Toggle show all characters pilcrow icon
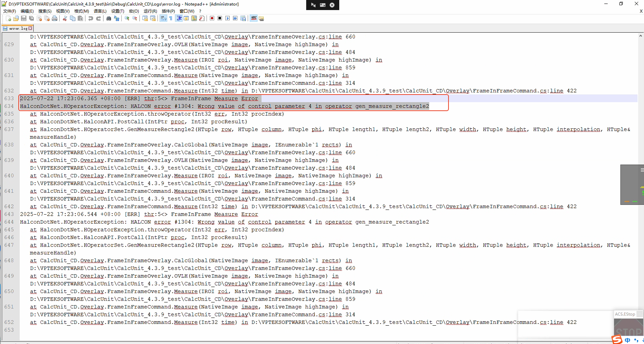Viewport: 644px width, 344px height. (171, 18)
